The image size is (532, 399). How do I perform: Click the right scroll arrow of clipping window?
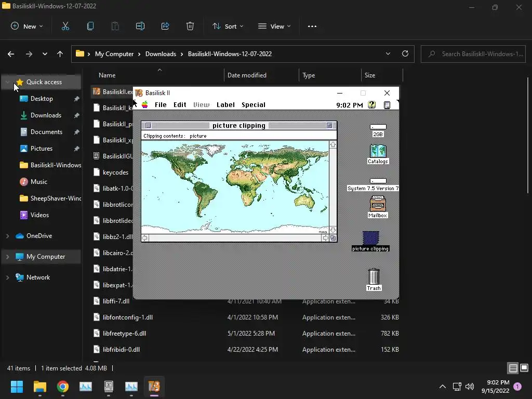(325, 238)
